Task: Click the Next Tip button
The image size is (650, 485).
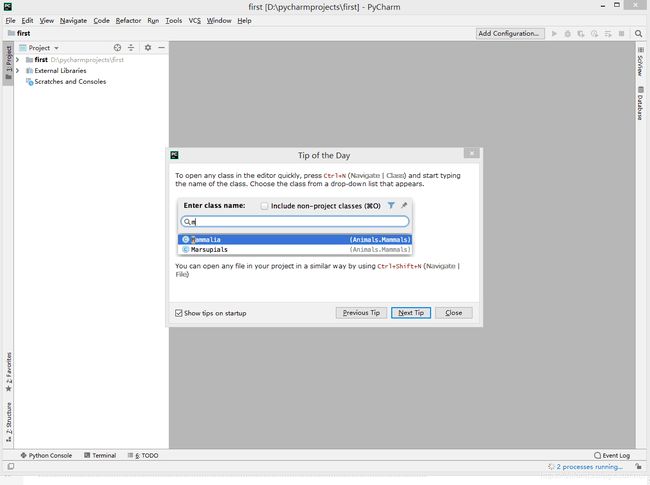Action: [411, 313]
